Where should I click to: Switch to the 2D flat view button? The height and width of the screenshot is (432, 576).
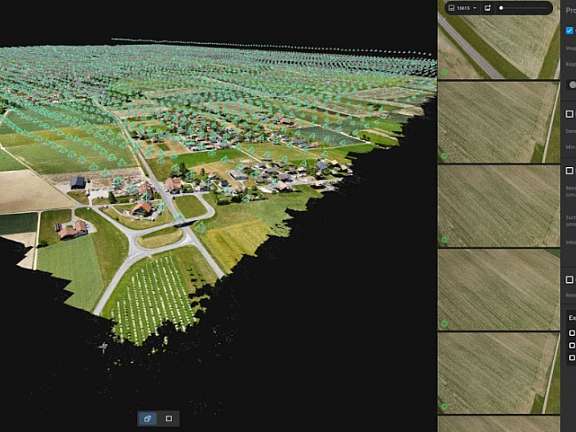click(x=169, y=418)
